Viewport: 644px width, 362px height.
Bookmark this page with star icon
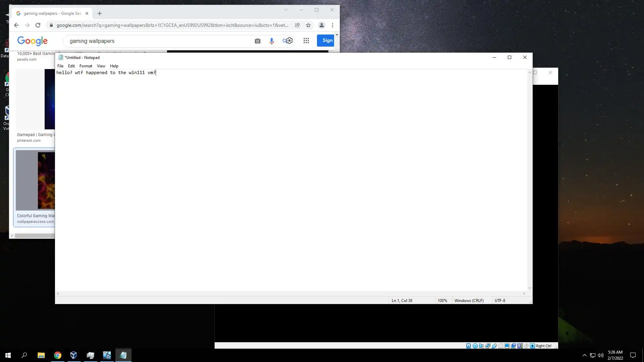point(308,25)
